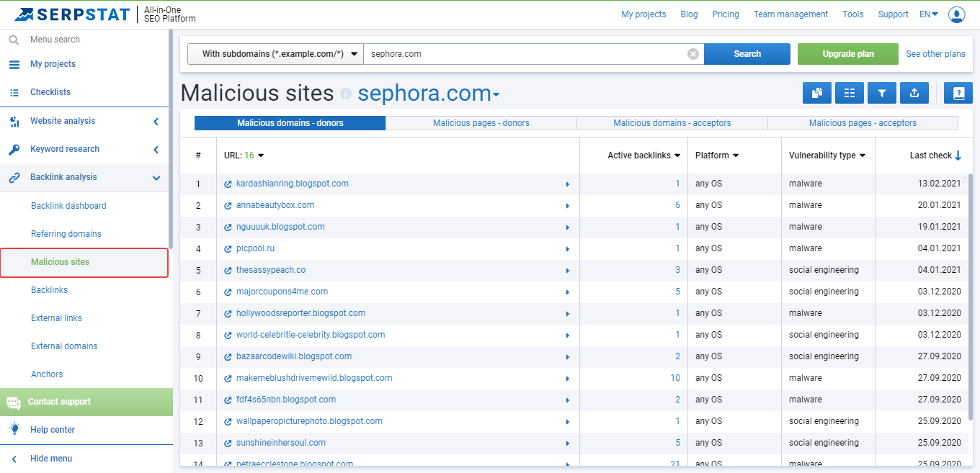The width and height of the screenshot is (980, 473).
Task: Click Upgrade plan button
Action: (847, 53)
